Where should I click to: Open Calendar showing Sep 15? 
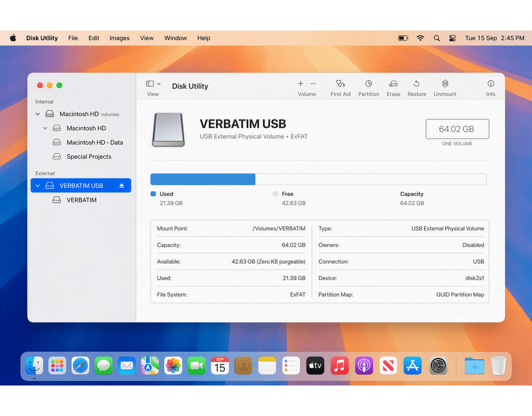(x=220, y=366)
